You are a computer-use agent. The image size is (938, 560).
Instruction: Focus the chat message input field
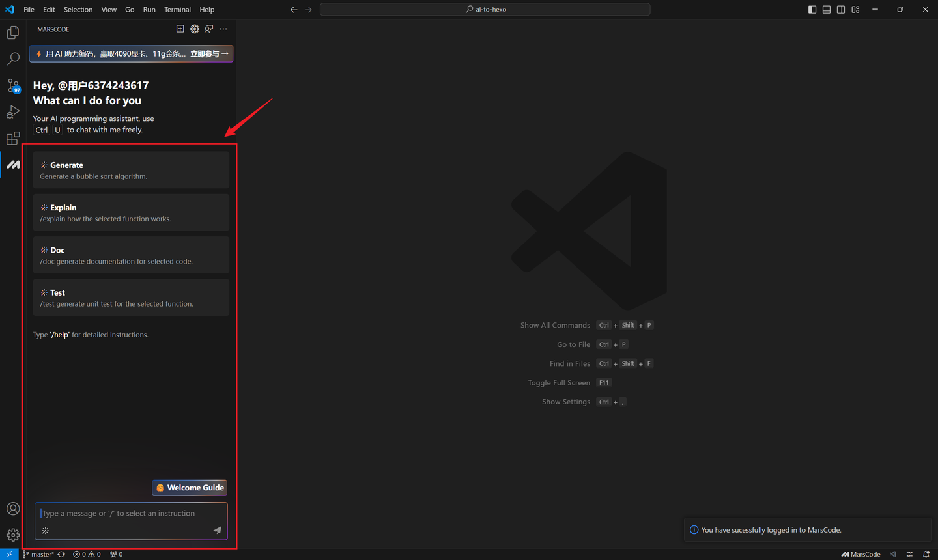point(131,513)
